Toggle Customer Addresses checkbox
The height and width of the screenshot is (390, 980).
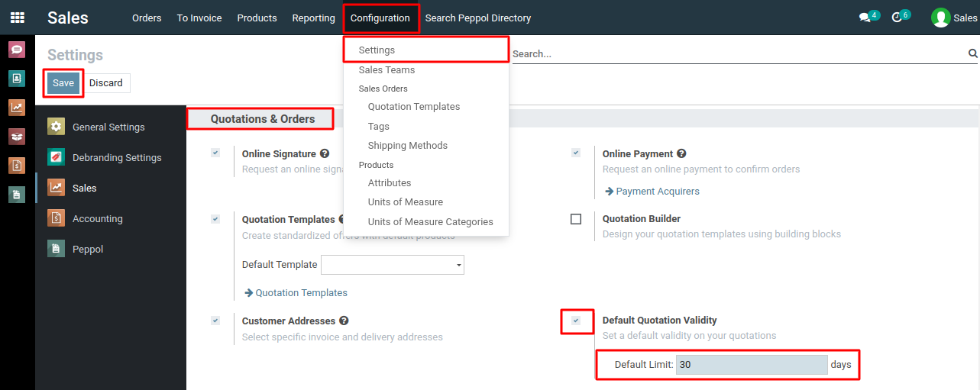[215, 321]
